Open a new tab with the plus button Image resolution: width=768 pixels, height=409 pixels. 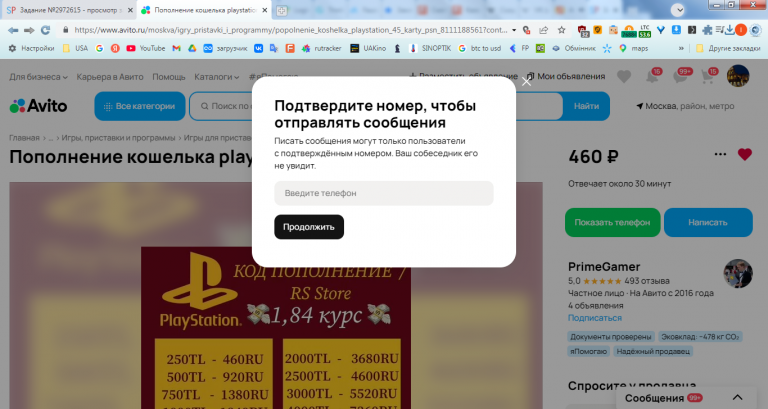(x=281, y=10)
